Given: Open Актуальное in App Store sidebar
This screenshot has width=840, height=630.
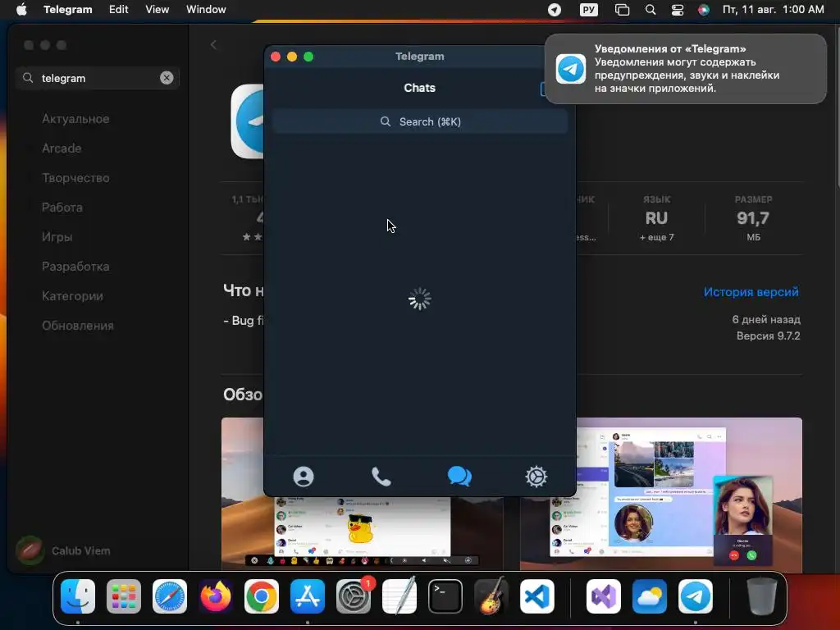Looking at the screenshot, I should point(75,119).
